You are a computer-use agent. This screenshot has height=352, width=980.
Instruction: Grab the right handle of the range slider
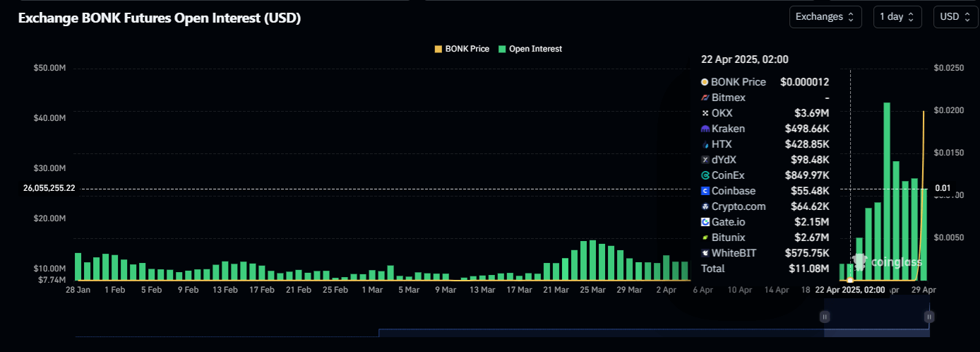tap(930, 317)
